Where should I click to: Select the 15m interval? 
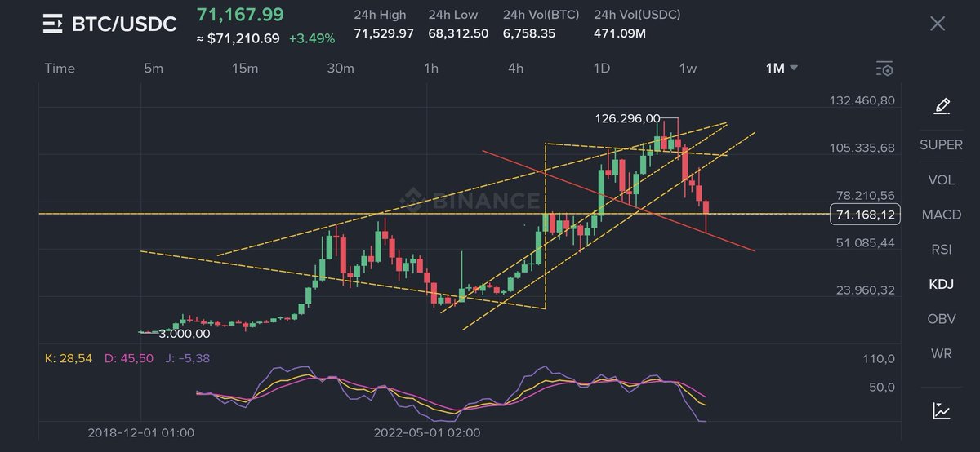point(245,69)
